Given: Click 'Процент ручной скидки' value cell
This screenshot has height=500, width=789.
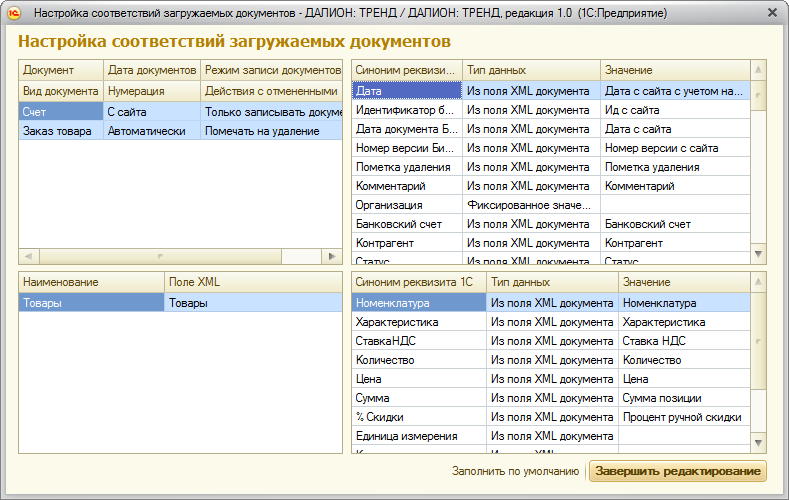Looking at the screenshot, I should (x=684, y=417).
